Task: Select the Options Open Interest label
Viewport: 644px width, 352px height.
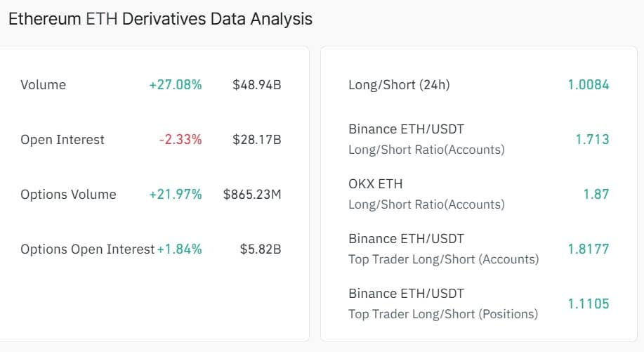Action: [87, 249]
